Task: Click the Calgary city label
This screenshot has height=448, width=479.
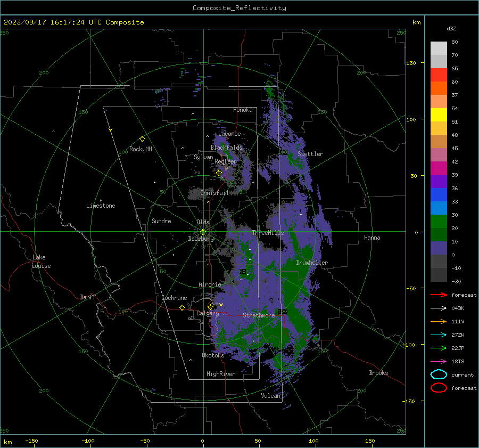Action: point(208,313)
